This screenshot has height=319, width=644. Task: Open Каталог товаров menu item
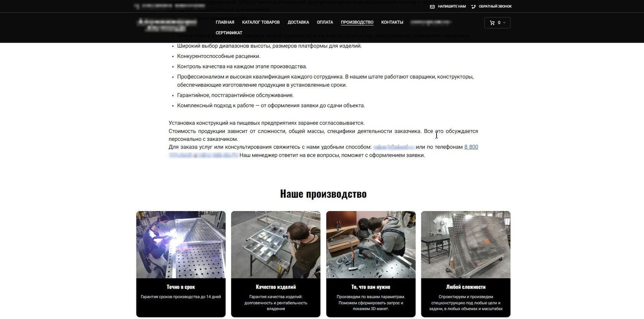click(x=261, y=22)
